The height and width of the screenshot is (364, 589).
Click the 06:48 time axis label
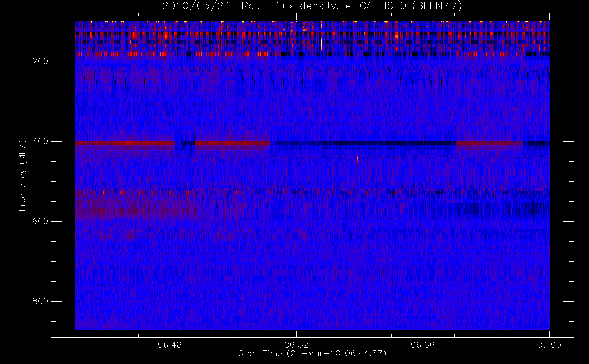tap(170, 345)
